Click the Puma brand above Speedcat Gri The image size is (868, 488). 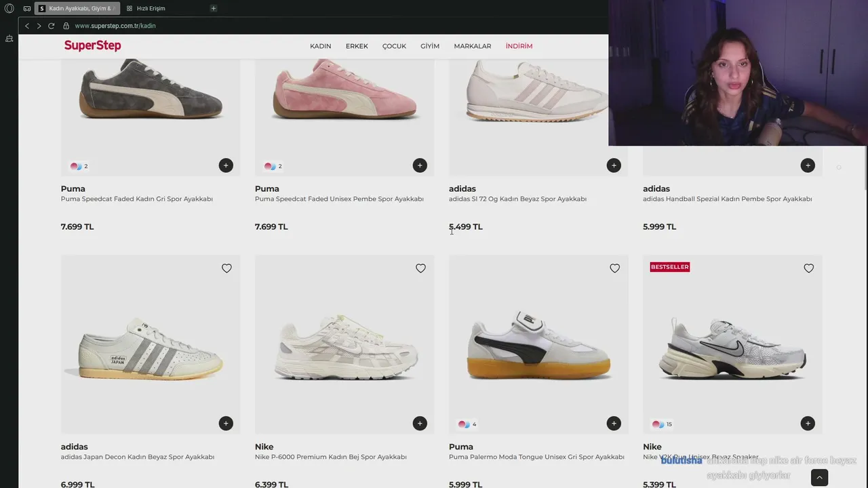pos(73,189)
